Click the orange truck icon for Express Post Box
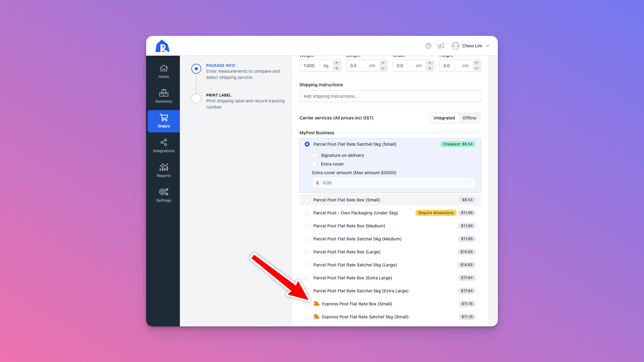Screen dimensions: 644x362 316,304
